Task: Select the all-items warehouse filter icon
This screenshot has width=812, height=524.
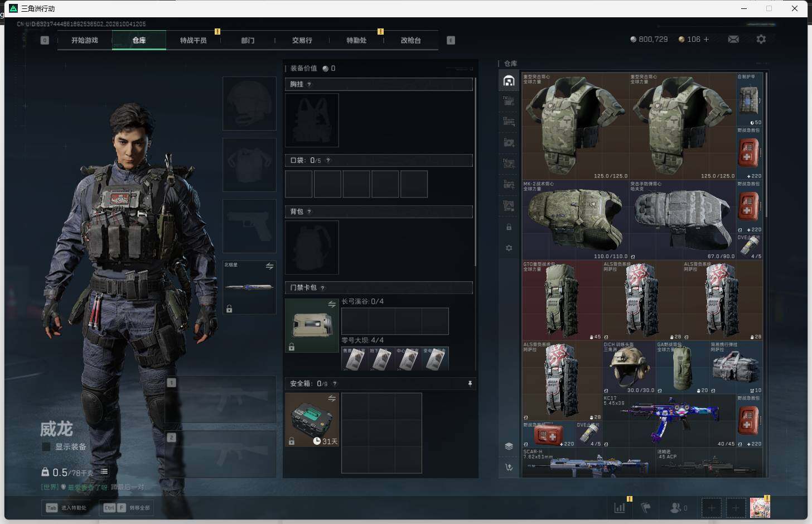Action: (x=509, y=81)
